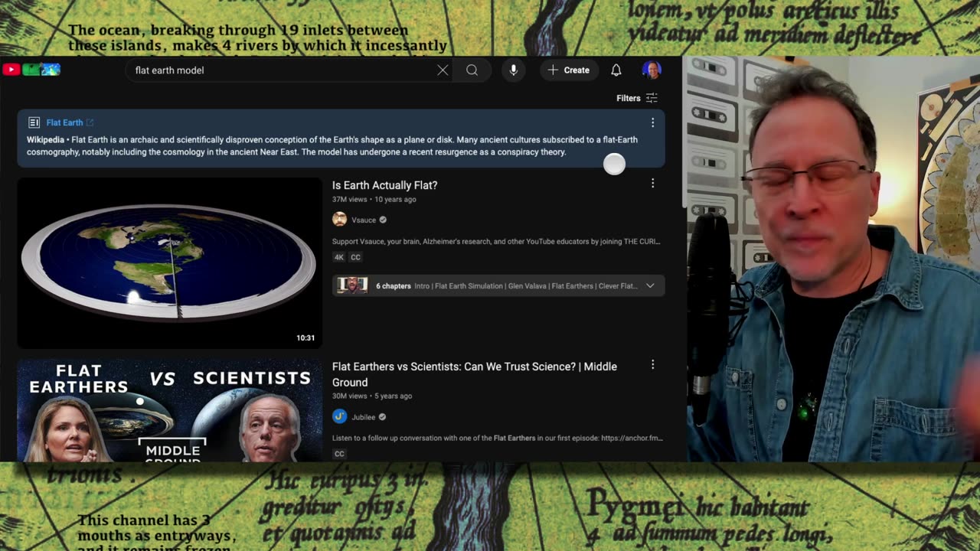Viewport: 980px width, 551px height.
Task: Open the Flat Earth Wikipedia link
Action: tap(70, 122)
